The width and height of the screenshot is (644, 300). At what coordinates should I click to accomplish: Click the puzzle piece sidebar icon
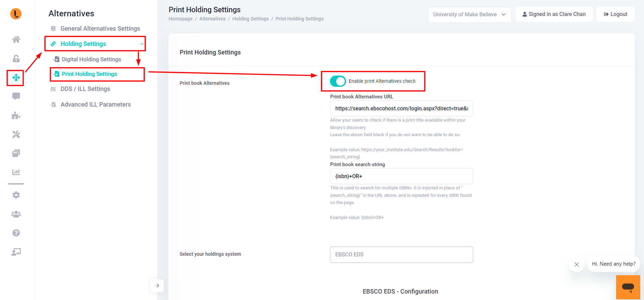[x=16, y=116]
